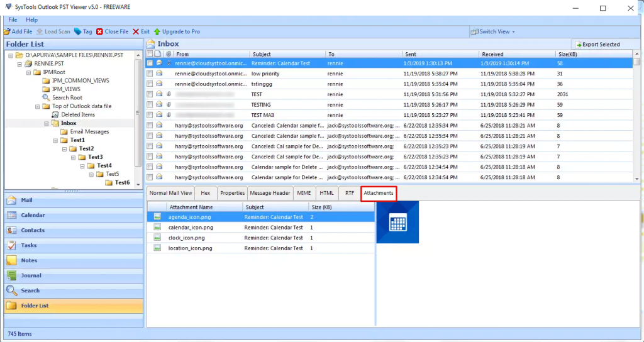Check the TEST MAIl email checkbox
644x342 pixels.
[x=150, y=115]
